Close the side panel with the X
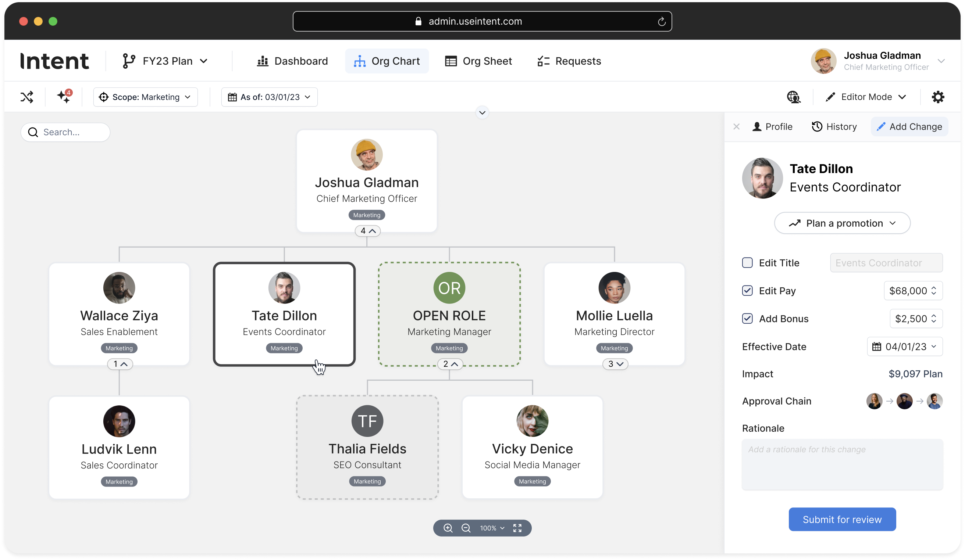 click(736, 127)
